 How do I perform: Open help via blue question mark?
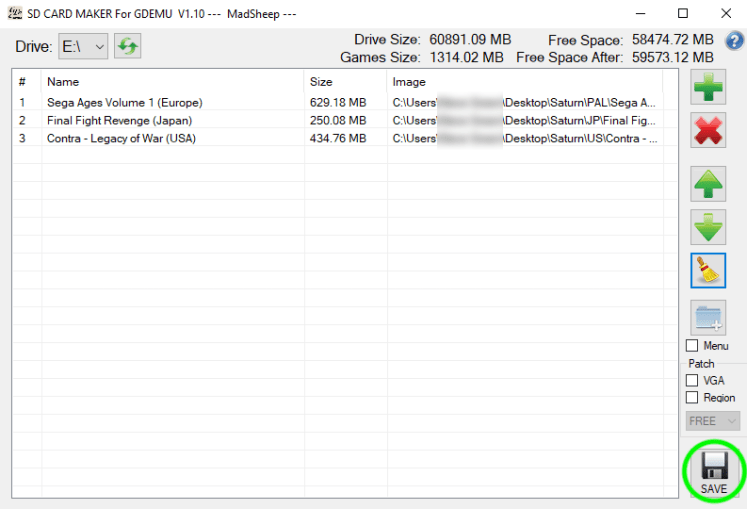[734, 41]
